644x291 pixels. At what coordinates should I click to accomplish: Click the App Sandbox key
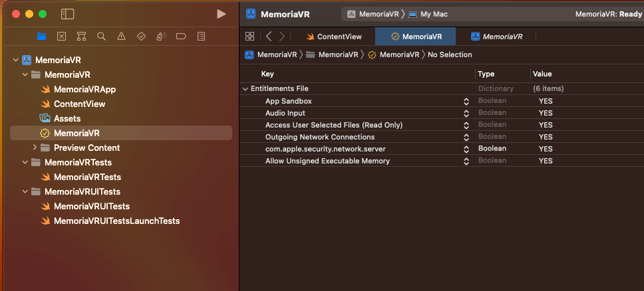(x=289, y=101)
